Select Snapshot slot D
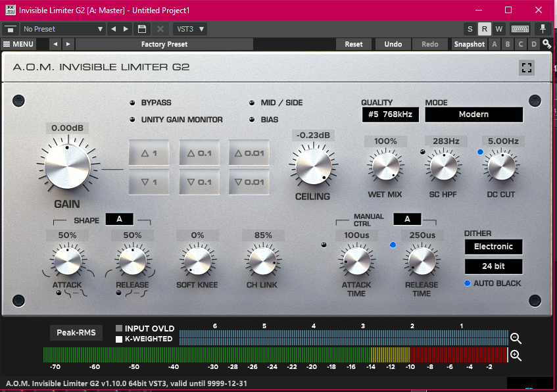 tap(534, 44)
